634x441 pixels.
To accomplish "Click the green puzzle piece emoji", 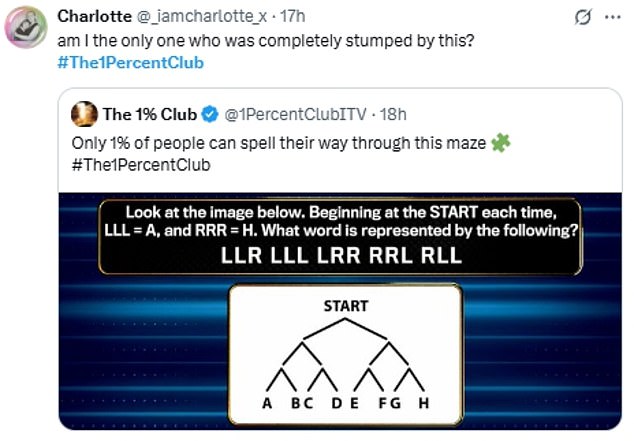I will pyautogui.click(x=500, y=143).
